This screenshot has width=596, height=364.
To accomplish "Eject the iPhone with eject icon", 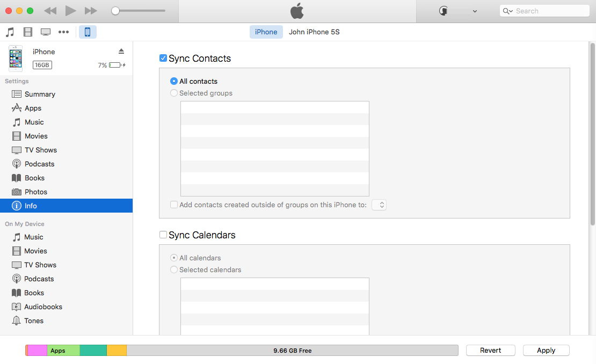I will pos(121,52).
